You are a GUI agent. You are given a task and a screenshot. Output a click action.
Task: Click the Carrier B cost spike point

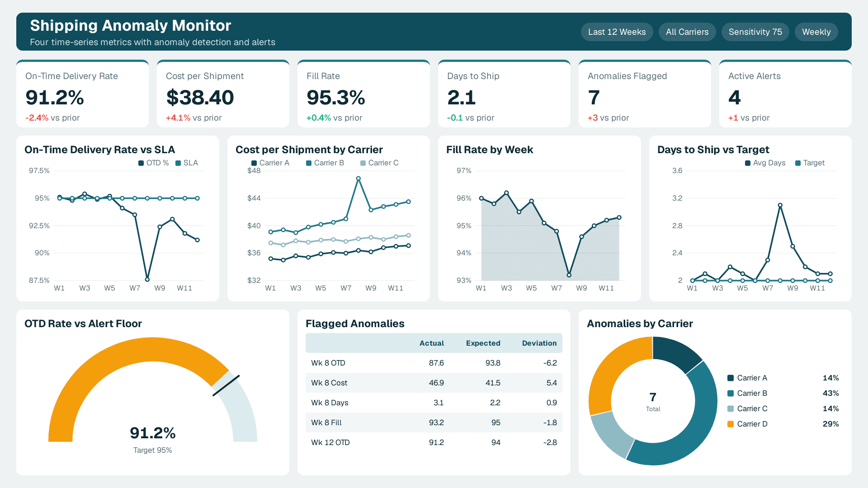359,178
